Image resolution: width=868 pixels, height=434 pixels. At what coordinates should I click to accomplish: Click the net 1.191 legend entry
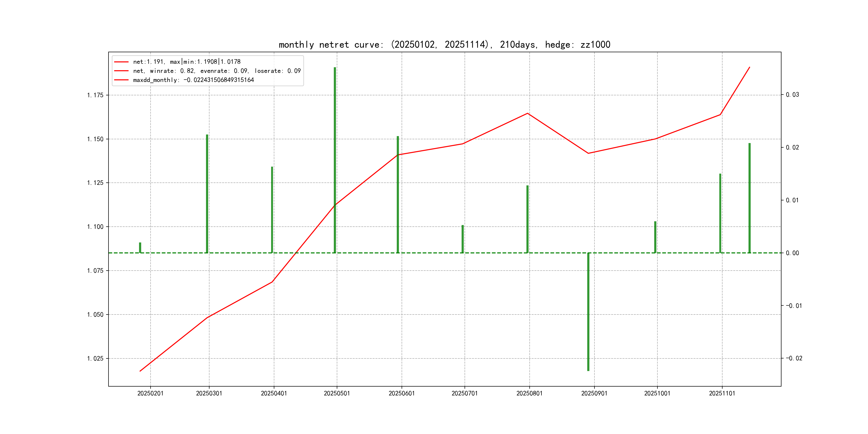pyautogui.click(x=187, y=62)
